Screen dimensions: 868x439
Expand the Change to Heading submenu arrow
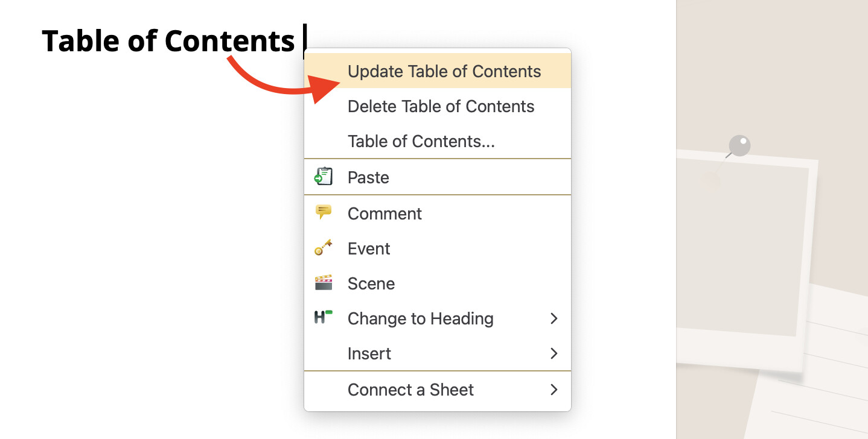[554, 318]
